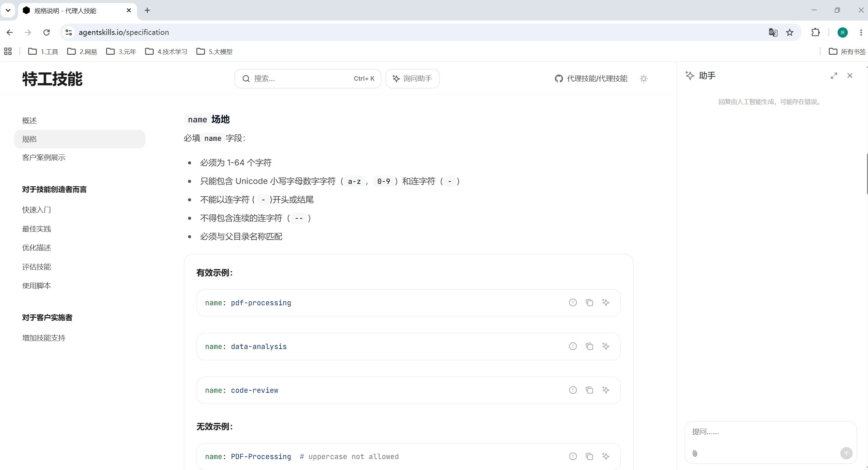This screenshot has width=868, height=470.
Task: Bookmark this page with star icon
Action: point(790,32)
